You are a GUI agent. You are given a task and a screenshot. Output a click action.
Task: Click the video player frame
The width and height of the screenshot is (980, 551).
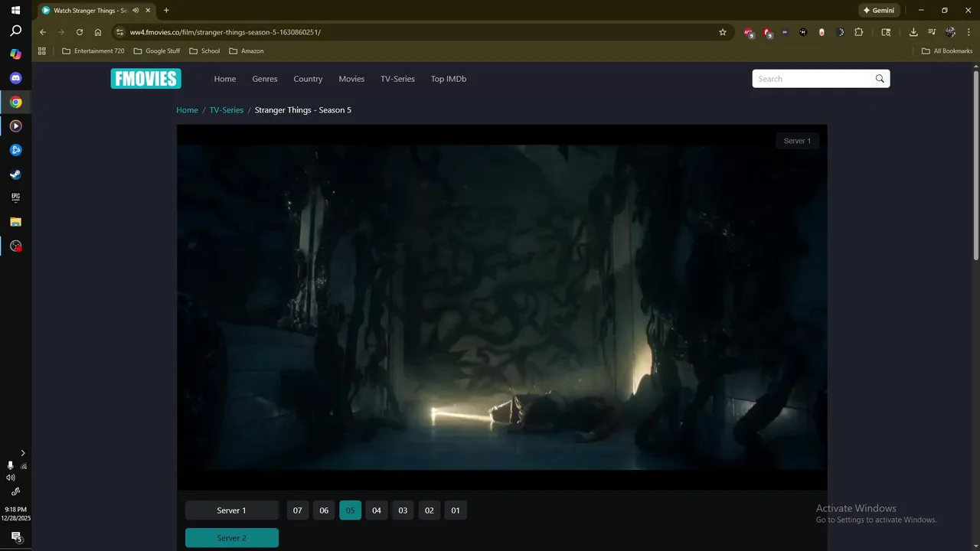(x=501, y=307)
